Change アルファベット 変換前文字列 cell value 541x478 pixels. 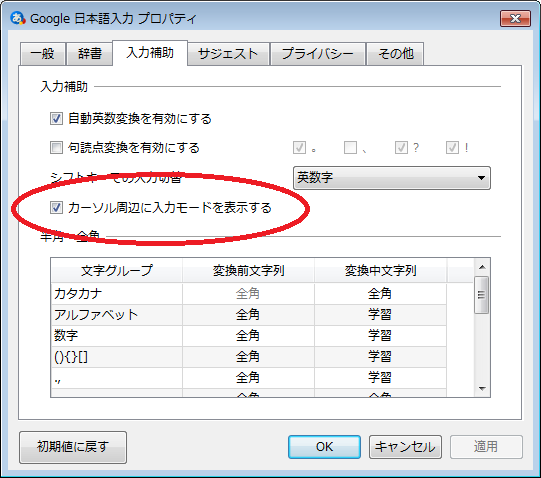pyautogui.click(x=248, y=315)
